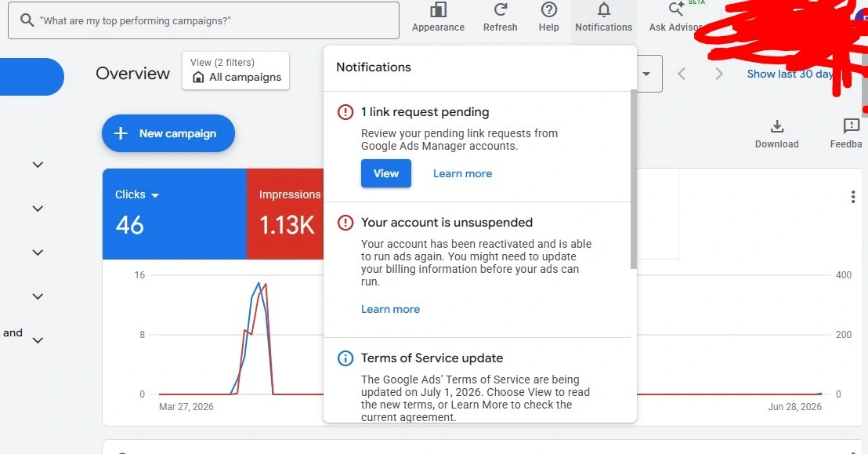Open Ask Advisor beta tool
Viewport: 868px width, 454px height.
675,16
